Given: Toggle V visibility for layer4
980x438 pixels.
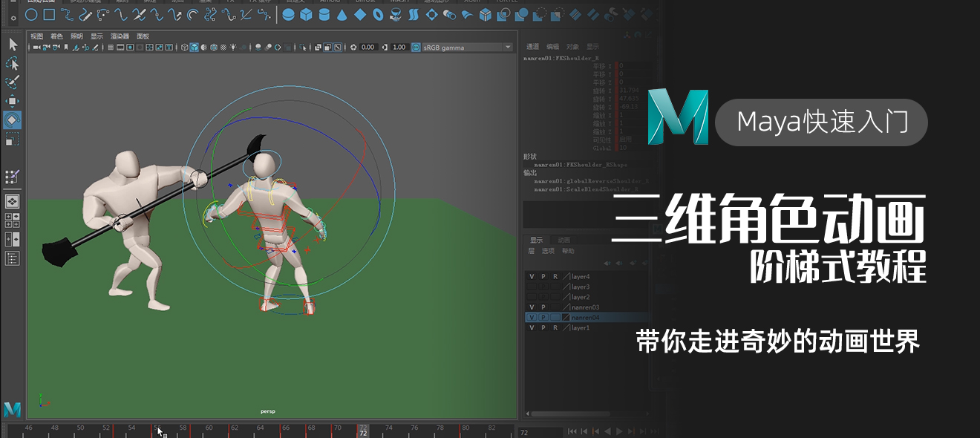Looking at the screenshot, I should [532, 277].
